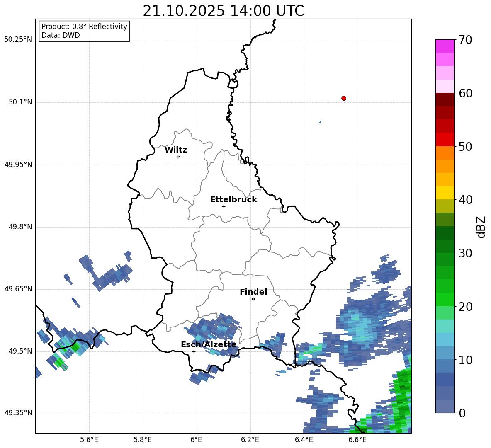Click the 50.25°N latitude label
Screen dimensions: 491x448
(18, 40)
